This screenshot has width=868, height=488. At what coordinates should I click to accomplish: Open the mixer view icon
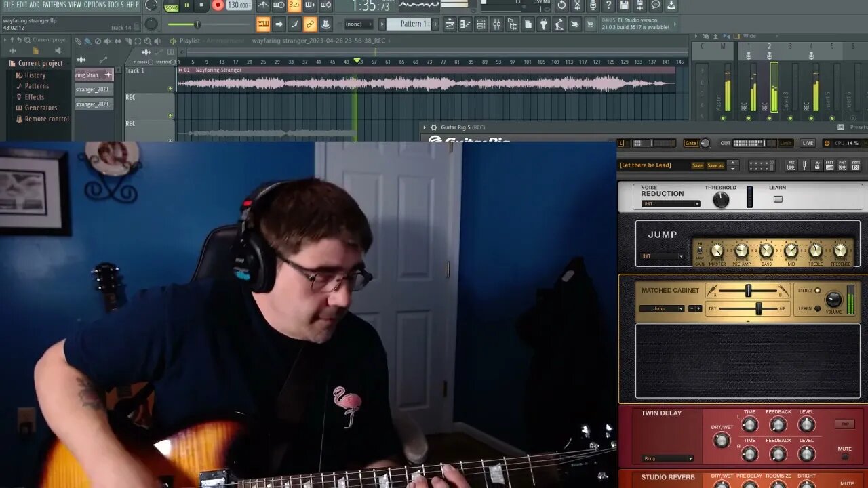click(x=496, y=24)
